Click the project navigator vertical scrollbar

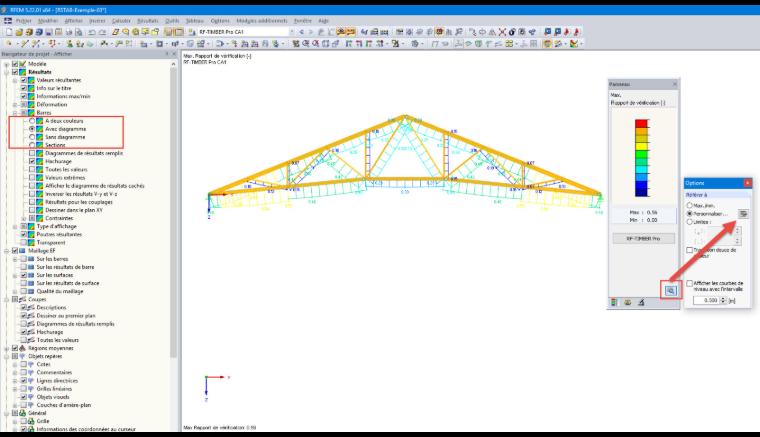click(173, 213)
